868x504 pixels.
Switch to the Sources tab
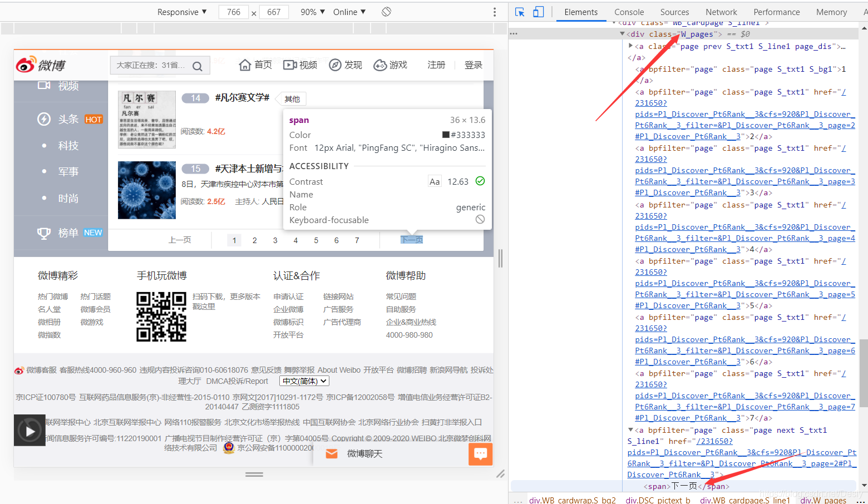[x=674, y=12]
